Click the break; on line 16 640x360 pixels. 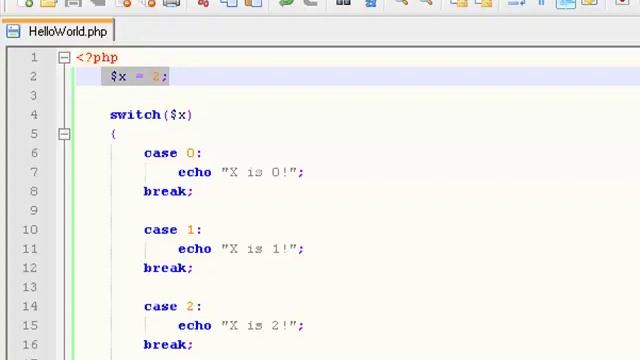[x=168, y=345]
